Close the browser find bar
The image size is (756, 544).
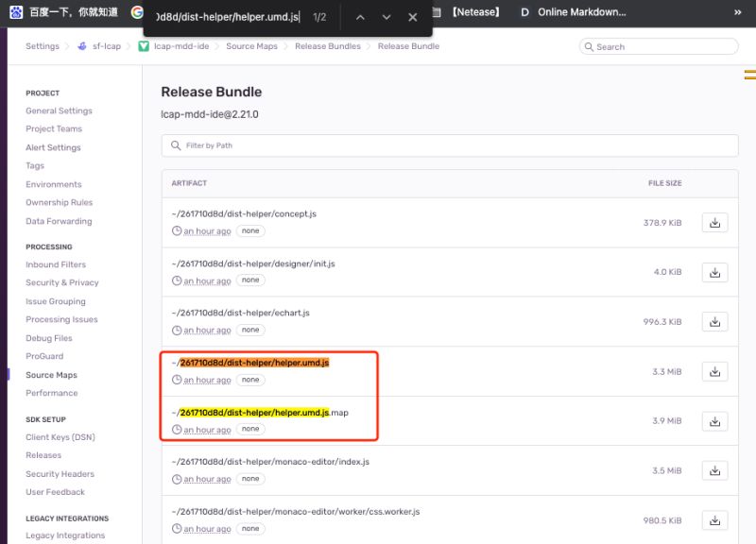411,17
